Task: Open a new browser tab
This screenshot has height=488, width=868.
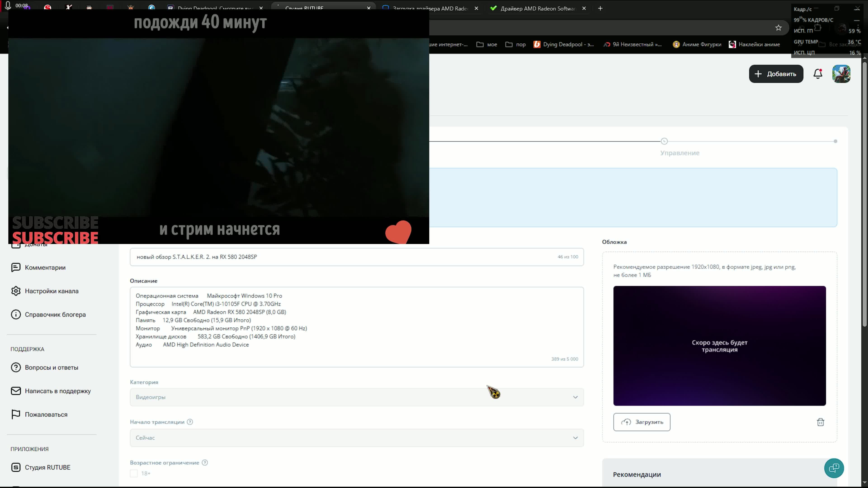Action: click(600, 8)
